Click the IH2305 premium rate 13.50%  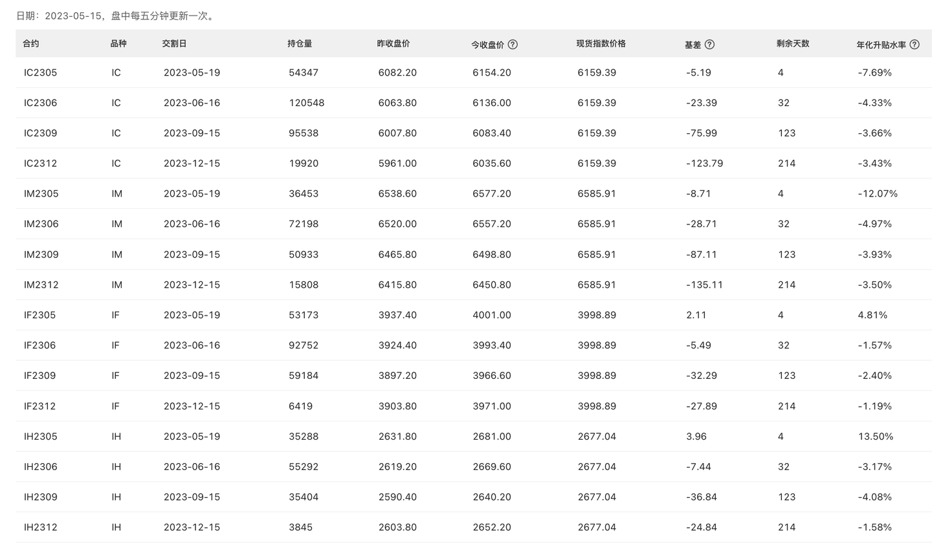click(x=875, y=436)
